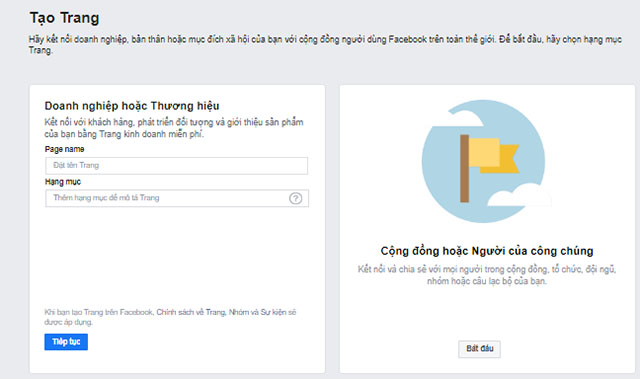Click the Hạng mục category input field

tap(177, 198)
